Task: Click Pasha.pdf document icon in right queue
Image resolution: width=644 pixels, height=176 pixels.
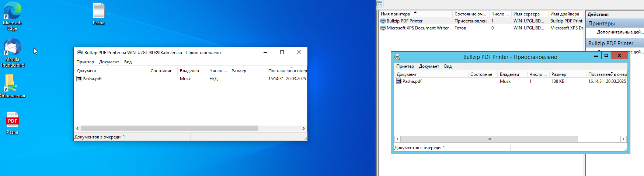Action: tap(398, 81)
